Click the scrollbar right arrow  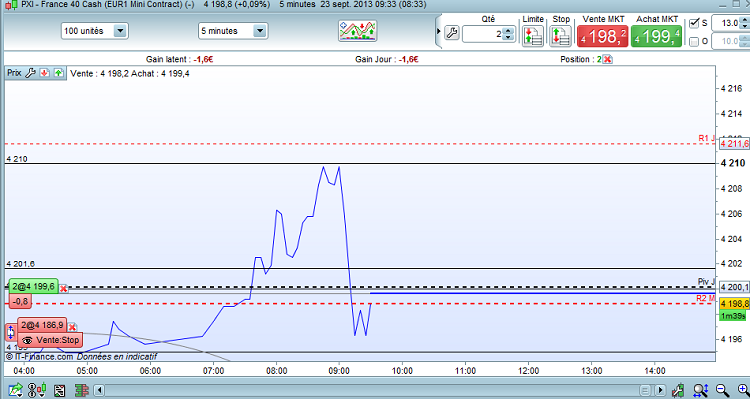pyautogui.click(x=660, y=390)
